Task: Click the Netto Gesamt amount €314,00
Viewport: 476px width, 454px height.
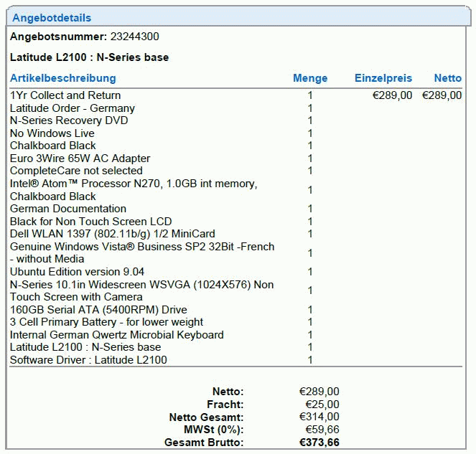Action: (319, 417)
